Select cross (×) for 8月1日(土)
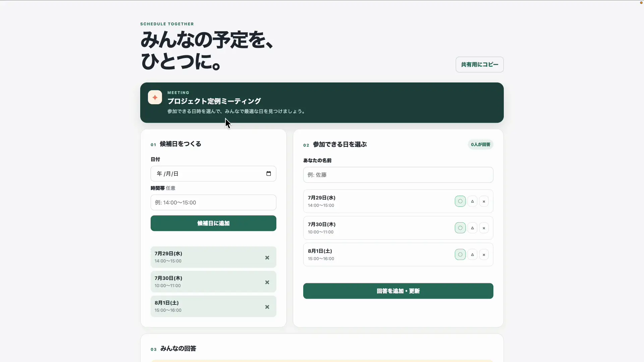 [x=484, y=254]
